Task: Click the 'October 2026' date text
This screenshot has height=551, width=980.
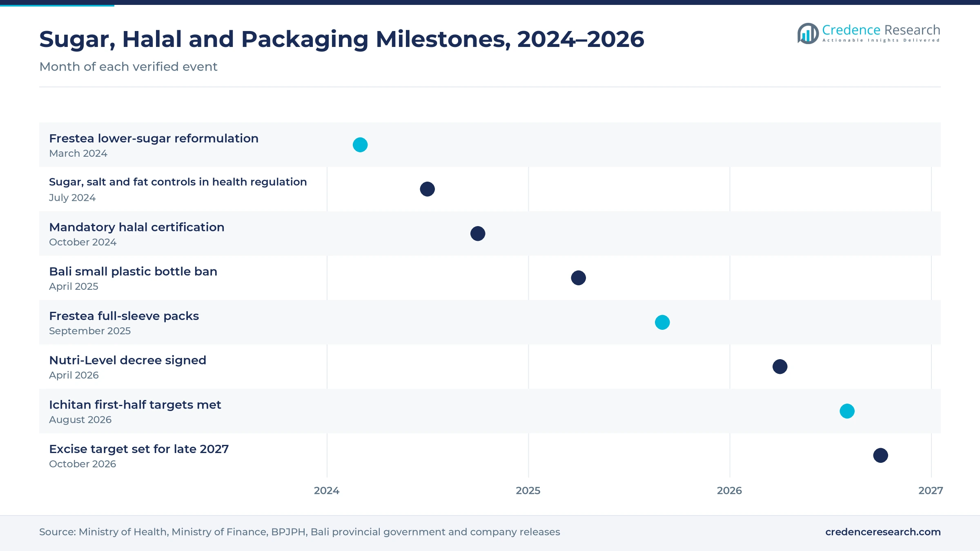Action: 82,464
